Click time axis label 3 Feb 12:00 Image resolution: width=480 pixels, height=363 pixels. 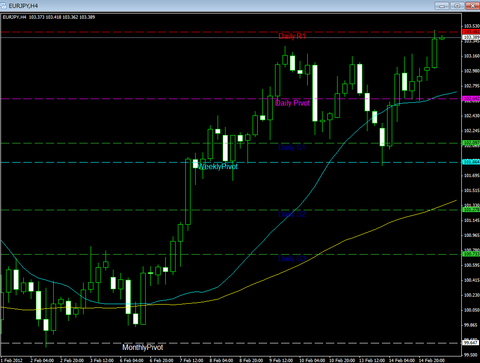tap(102, 360)
